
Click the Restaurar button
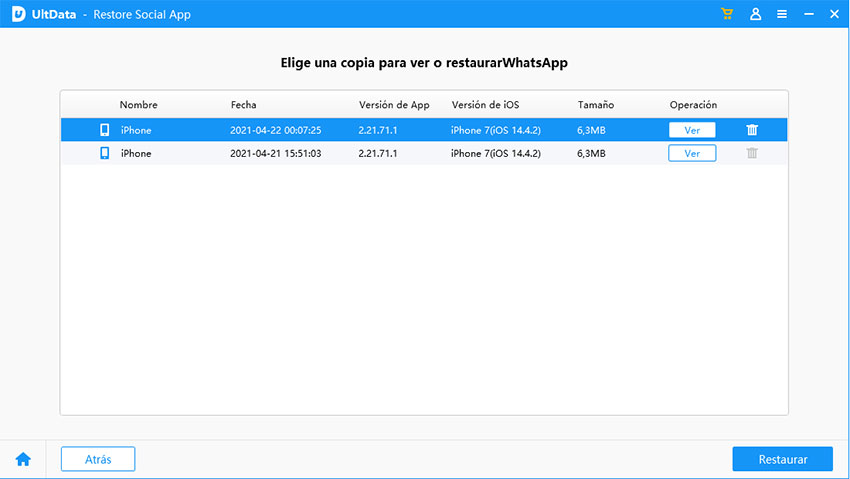tap(783, 459)
